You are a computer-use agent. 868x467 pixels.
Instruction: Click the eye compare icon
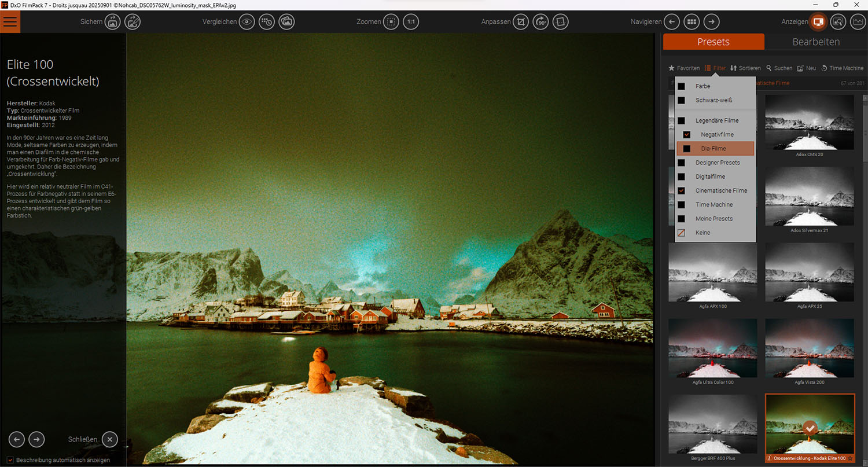(247, 22)
